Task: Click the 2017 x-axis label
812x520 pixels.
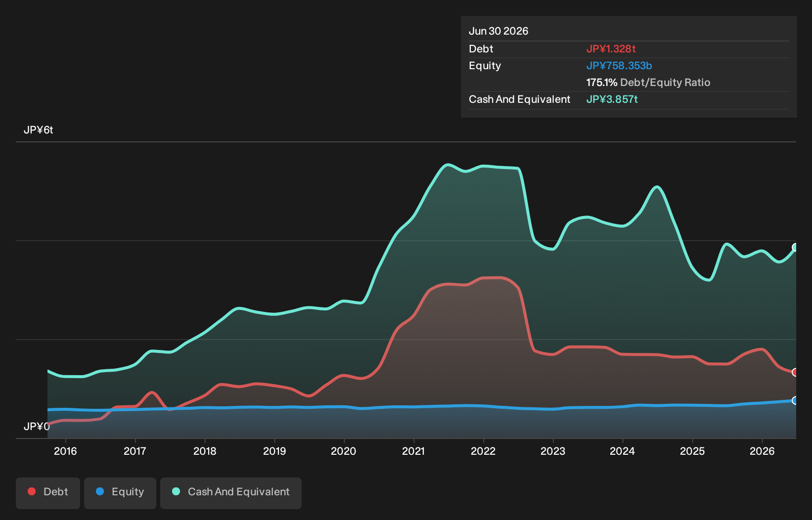Action: coord(135,451)
